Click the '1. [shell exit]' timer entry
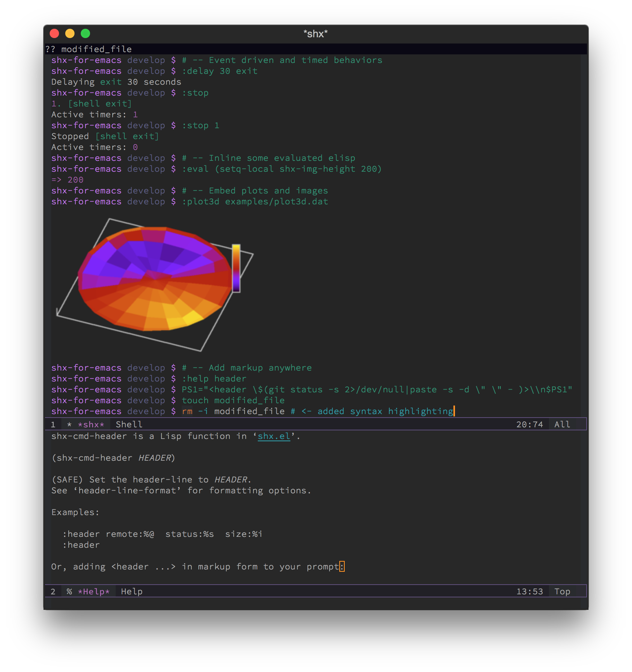 point(91,104)
